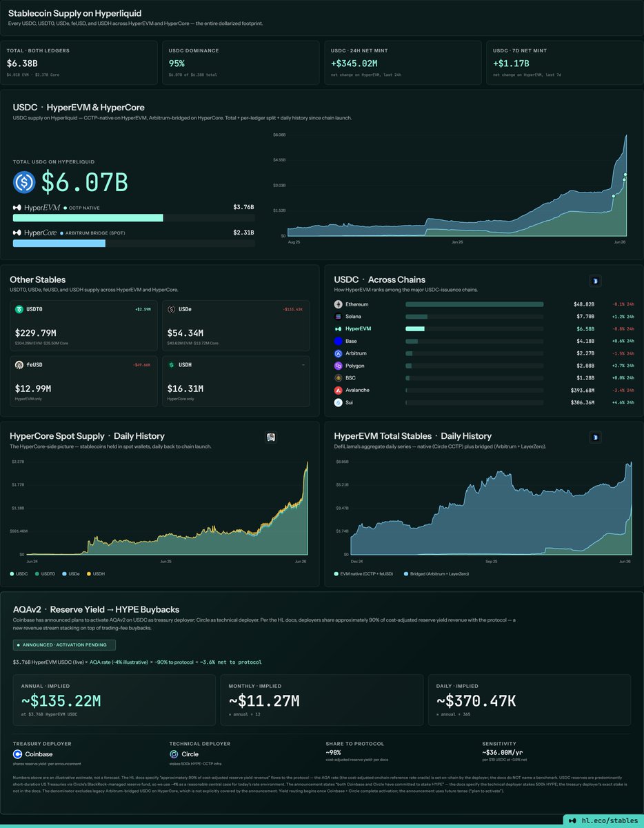
Task: Click the Hyperliquid logo beside hl.eco/stables
Action: (x=572, y=820)
